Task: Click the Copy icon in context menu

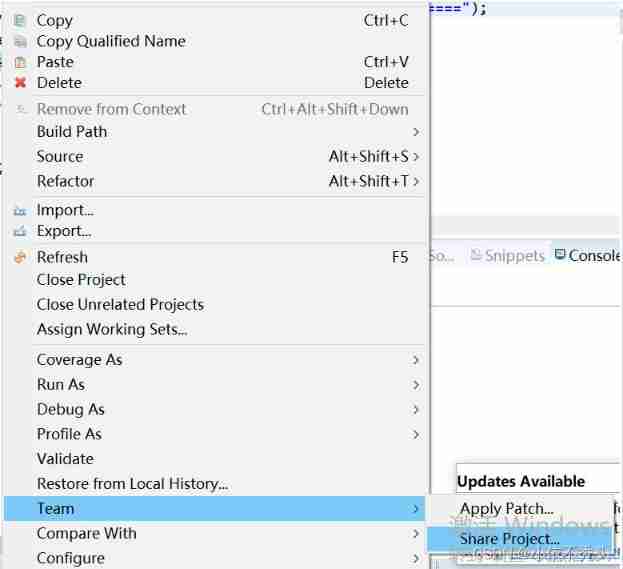Action: pos(20,20)
